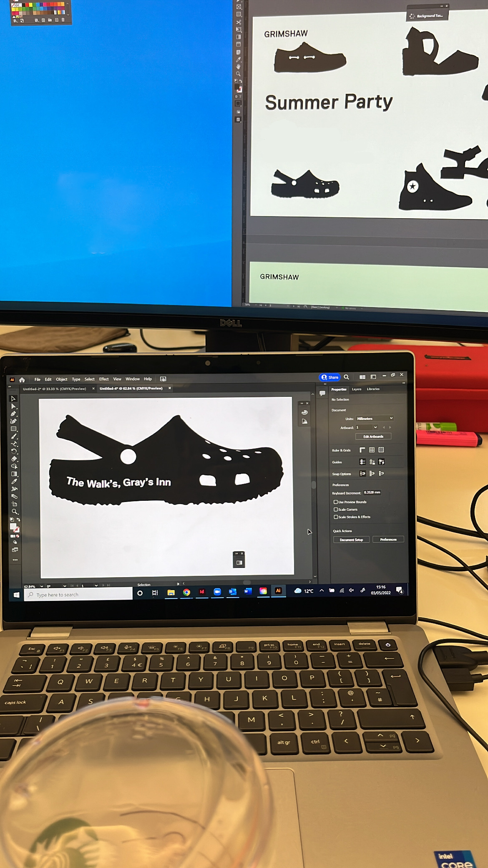Image resolution: width=488 pixels, height=868 pixels.
Task: Select the Pen tool
Action: 13,414
